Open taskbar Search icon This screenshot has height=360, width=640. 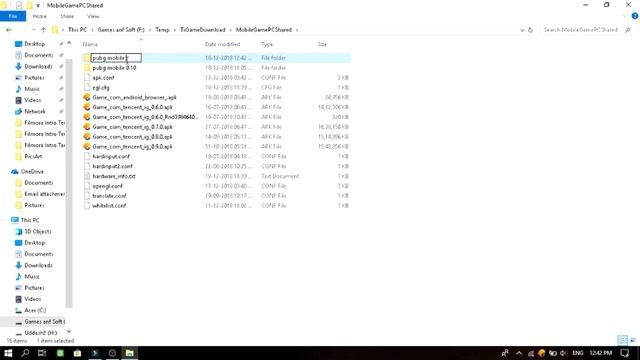coord(25,353)
